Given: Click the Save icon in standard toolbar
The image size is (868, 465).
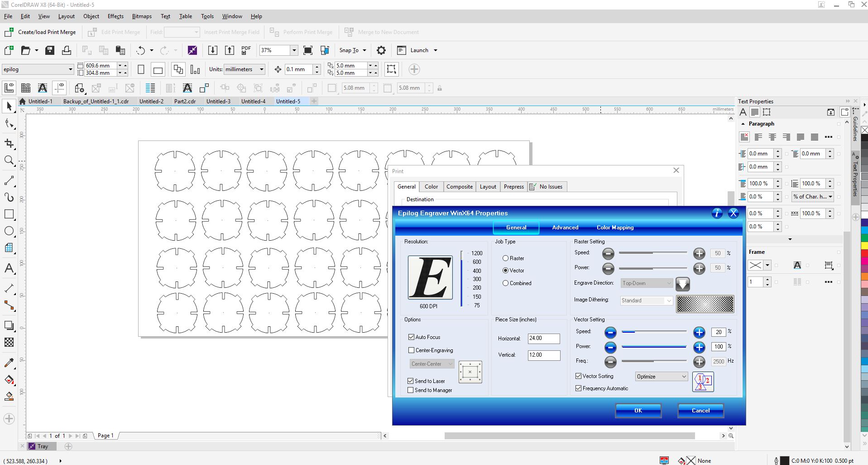Looking at the screenshot, I should (x=50, y=50).
